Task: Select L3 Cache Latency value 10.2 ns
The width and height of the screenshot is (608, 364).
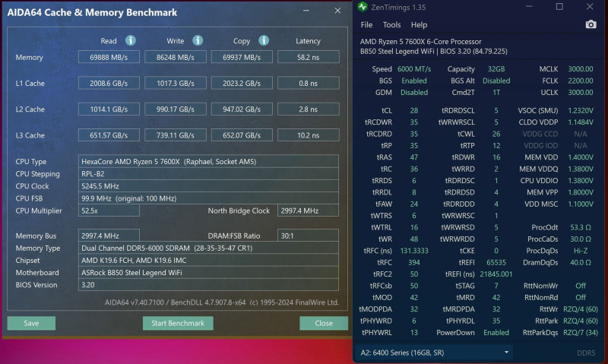Action: coord(309,135)
